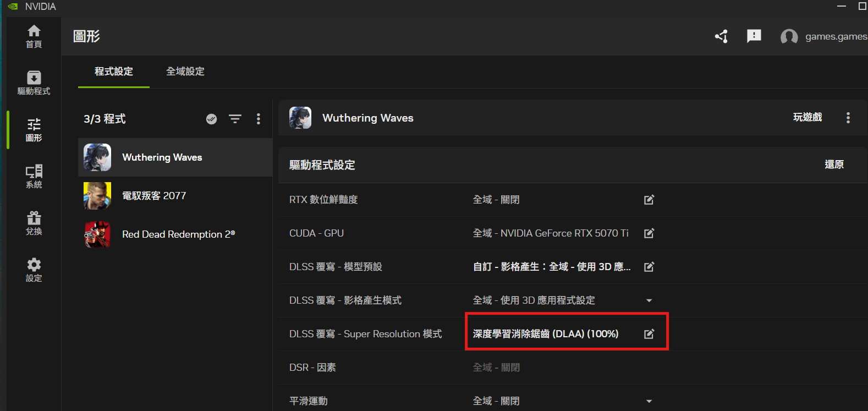Screen dimensions: 868x411
Task: Select 電馭叛客 2077 in program list
Action: coord(175,196)
